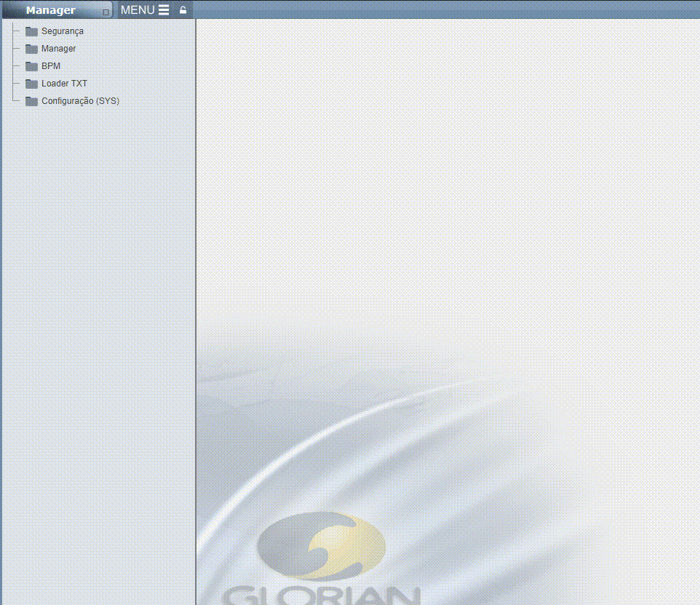This screenshot has height=605, width=700.
Task: Expand the BPM tree node
Action: tap(51, 66)
